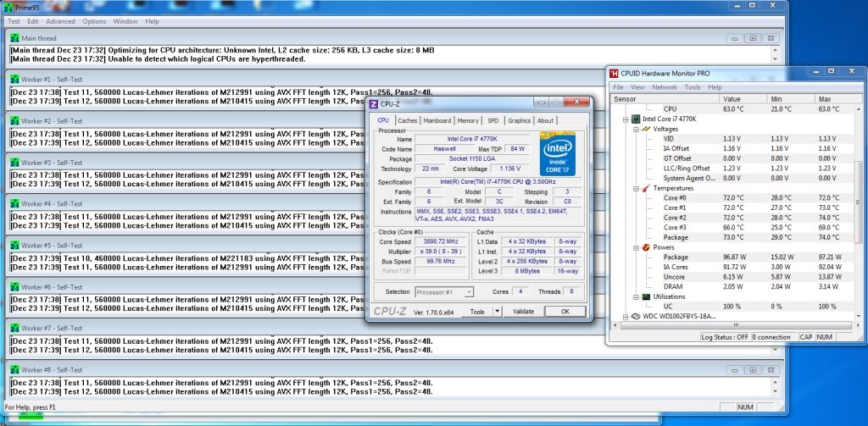The width and height of the screenshot is (868, 426).
Task: Open the Prime95 Test menu
Action: pos(14,21)
